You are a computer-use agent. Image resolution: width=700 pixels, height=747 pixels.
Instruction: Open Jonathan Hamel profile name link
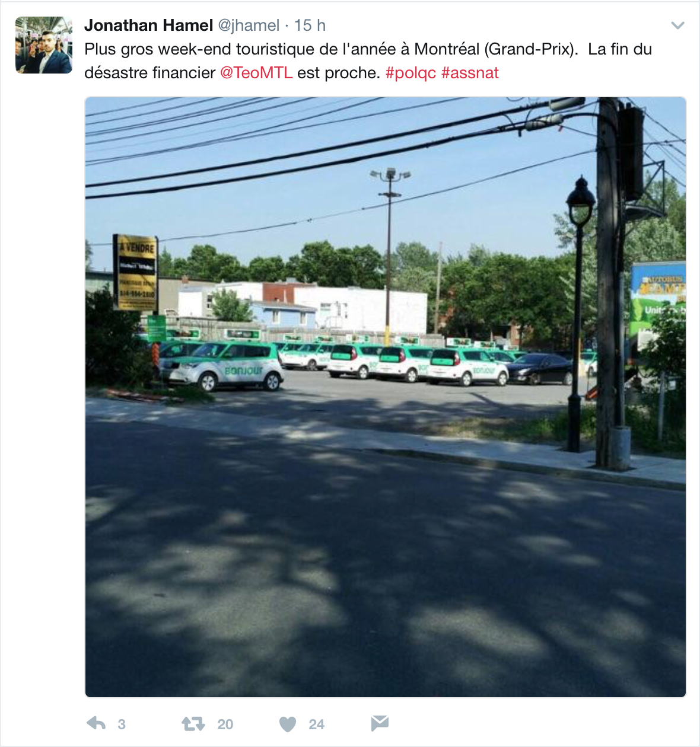click(x=148, y=25)
